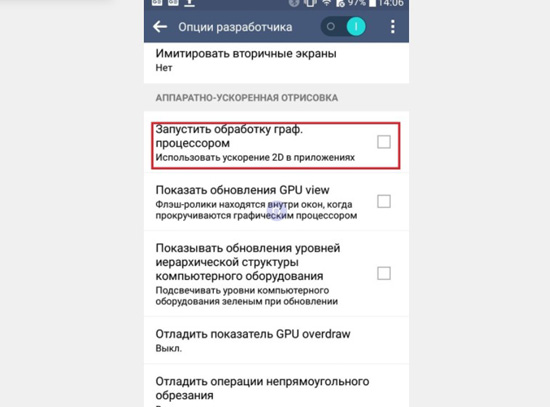550x407 pixels.
Task: Tap the download icon in status bar
Action: tap(189, 3)
